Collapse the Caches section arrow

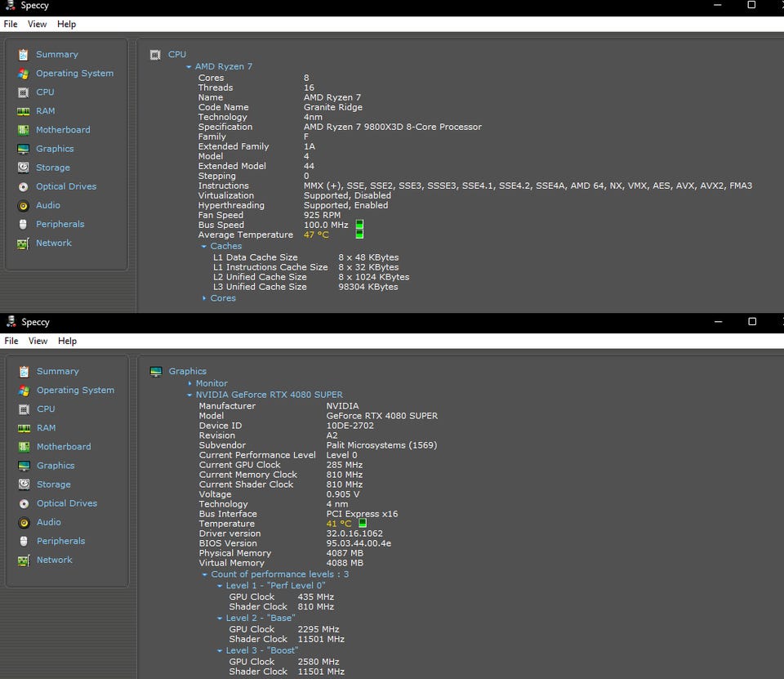(x=203, y=246)
